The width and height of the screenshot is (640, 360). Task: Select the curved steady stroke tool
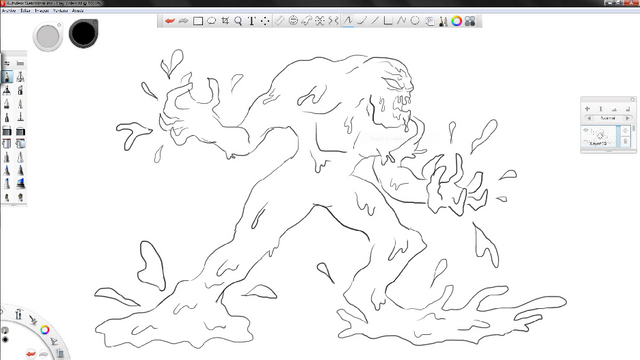pos(362,21)
